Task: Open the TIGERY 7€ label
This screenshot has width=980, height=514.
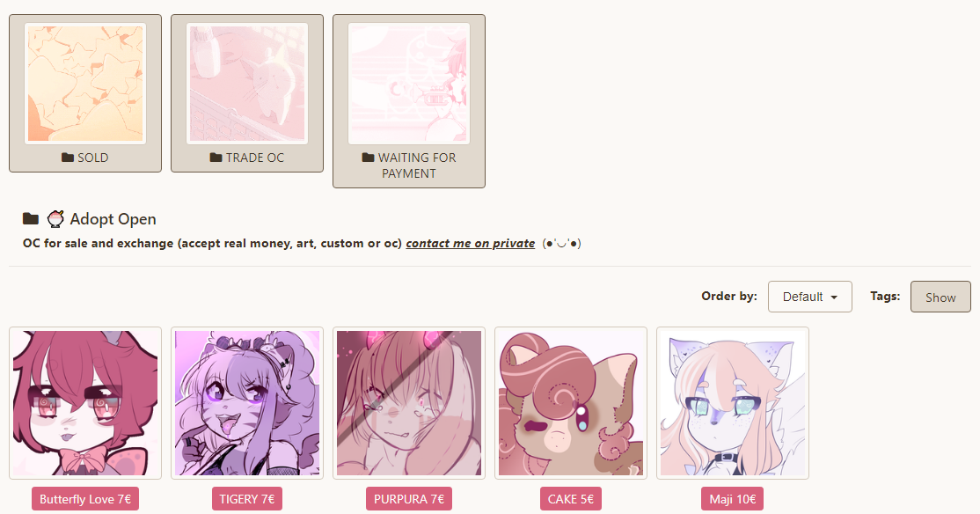Action: pyautogui.click(x=247, y=499)
